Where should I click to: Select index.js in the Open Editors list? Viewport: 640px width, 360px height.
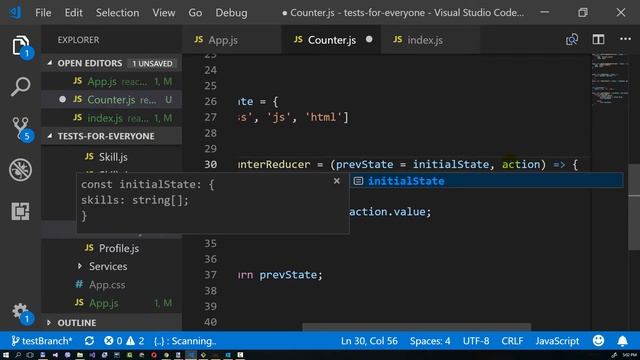point(111,118)
